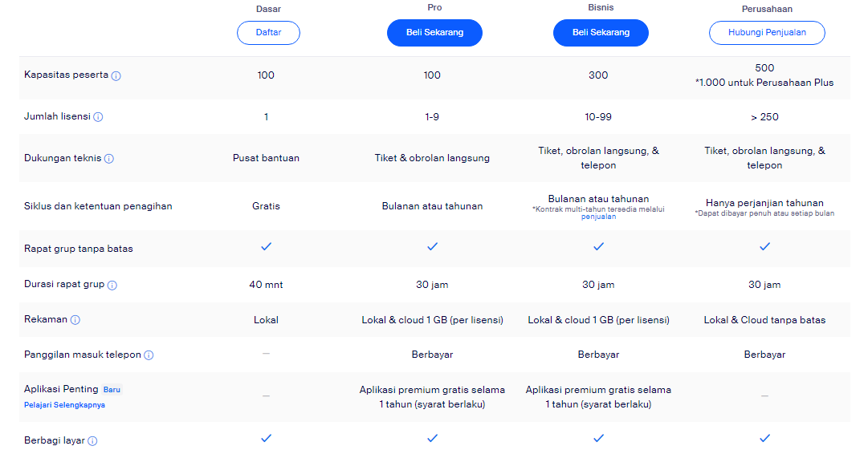Show info tooltip for Durasi rapat grup
Viewport: 868px width, 450px height.
point(112,286)
